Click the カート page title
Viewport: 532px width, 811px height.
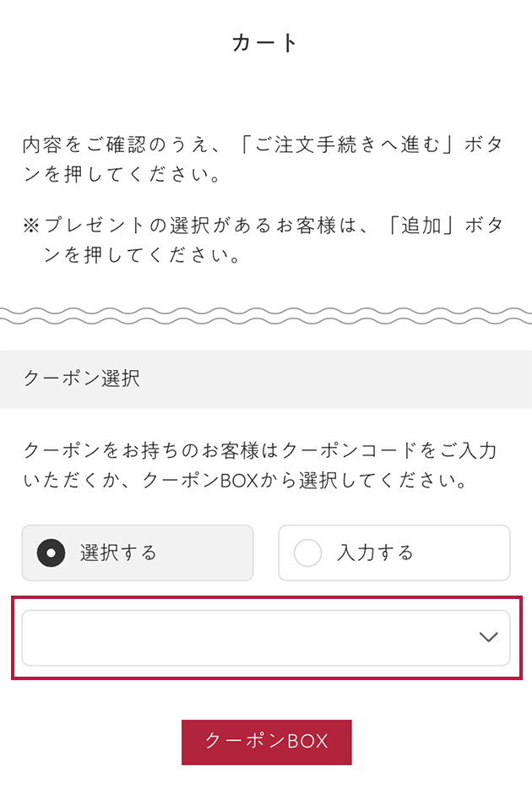click(x=266, y=43)
